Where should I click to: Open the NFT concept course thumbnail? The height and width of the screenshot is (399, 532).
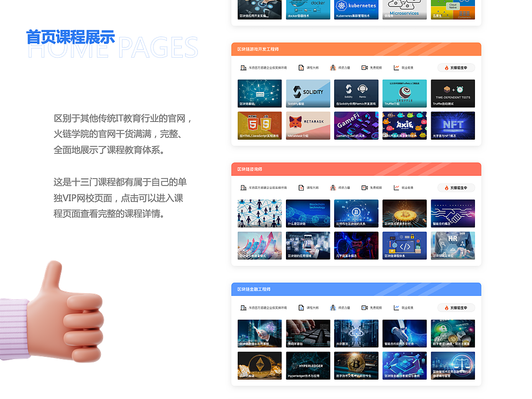pyautogui.click(x=453, y=126)
